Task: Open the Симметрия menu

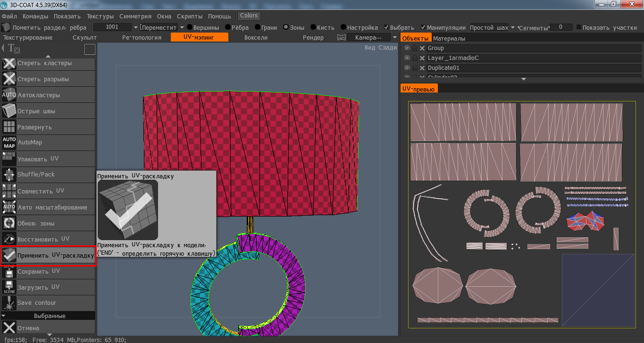Action: click(135, 16)
